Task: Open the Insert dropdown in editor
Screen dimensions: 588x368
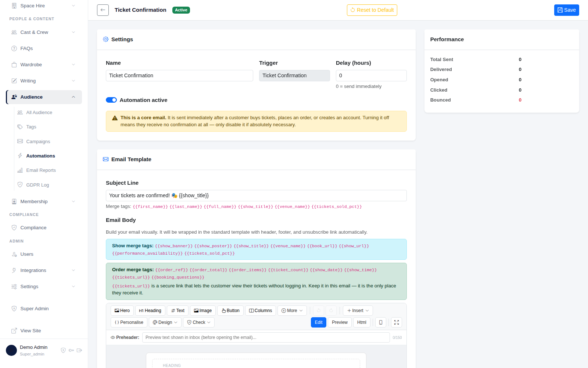Action: click(x=358, y=311)
